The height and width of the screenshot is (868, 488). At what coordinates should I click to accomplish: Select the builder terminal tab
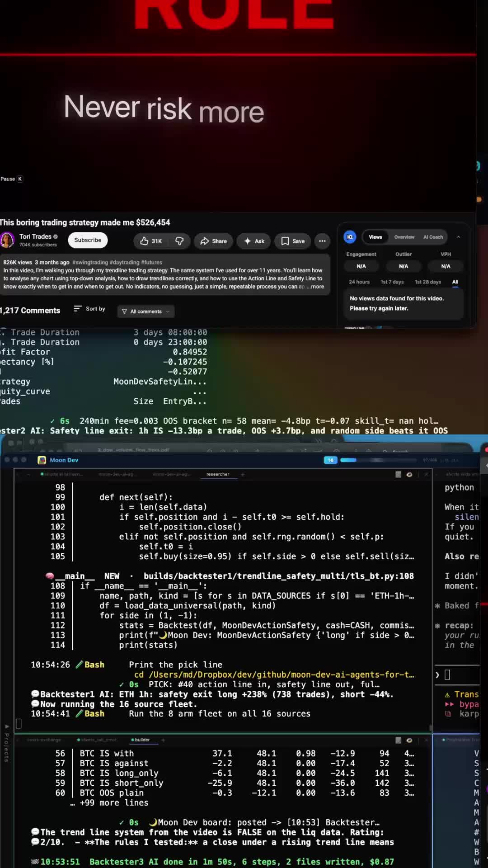point(140,740)
